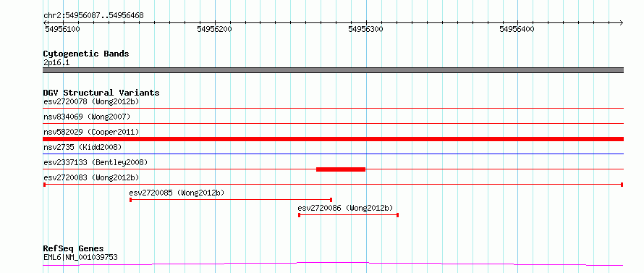Open variant esv2337133 (Bentley2008) label
The image size is (644, 273).
[x=96, y=162]
